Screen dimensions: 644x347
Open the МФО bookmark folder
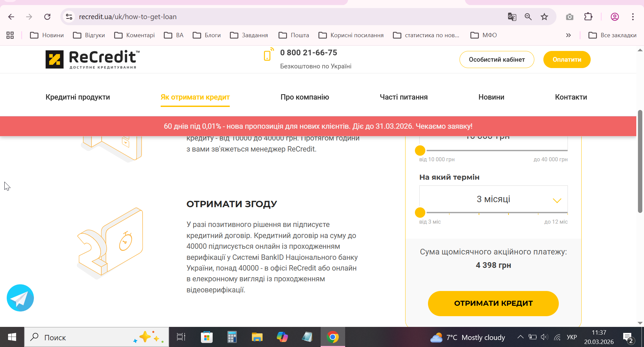(484, 35)
